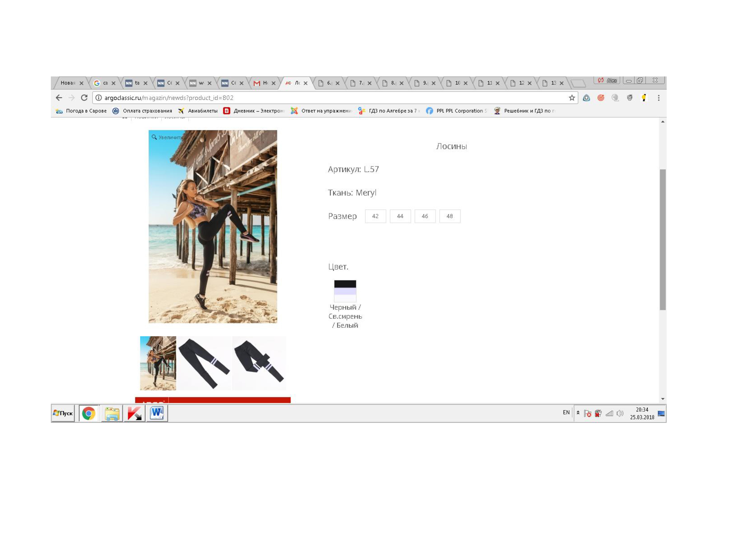
Task: Click the shield mask extension icon
Action: (630, 98)
